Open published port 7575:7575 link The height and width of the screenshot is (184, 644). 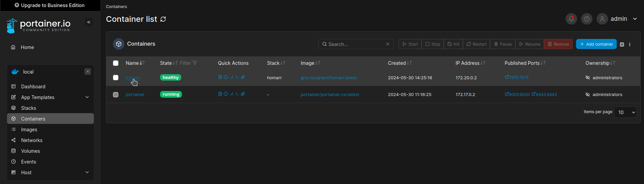tap(517, 77)
